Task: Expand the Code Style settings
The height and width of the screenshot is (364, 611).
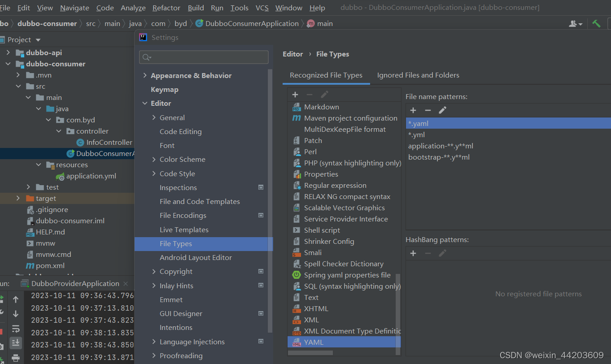Action: click(x=154, y=173)
